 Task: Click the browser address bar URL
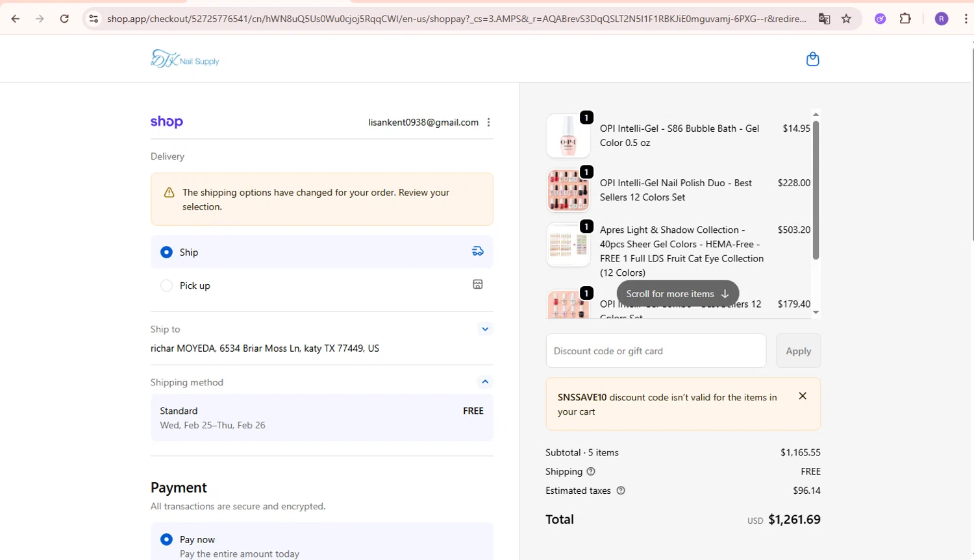click(x=456, y=19)
